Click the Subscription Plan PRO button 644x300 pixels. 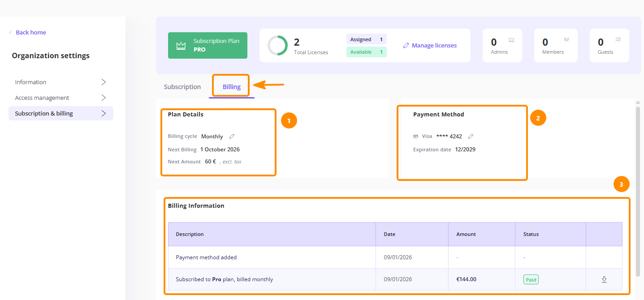(207, 45)
